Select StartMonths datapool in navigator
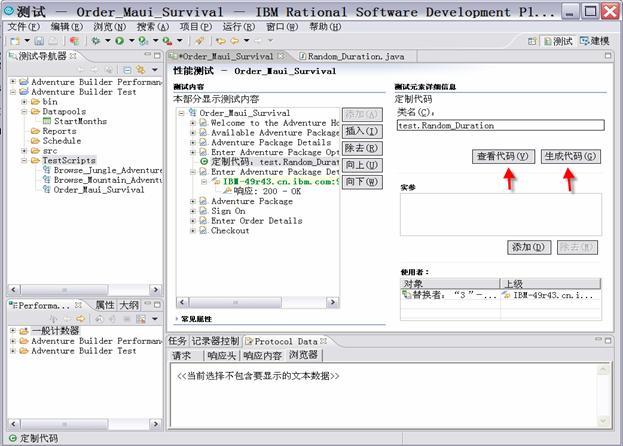This screenshot has height=446, width=623. coord(80,121)
